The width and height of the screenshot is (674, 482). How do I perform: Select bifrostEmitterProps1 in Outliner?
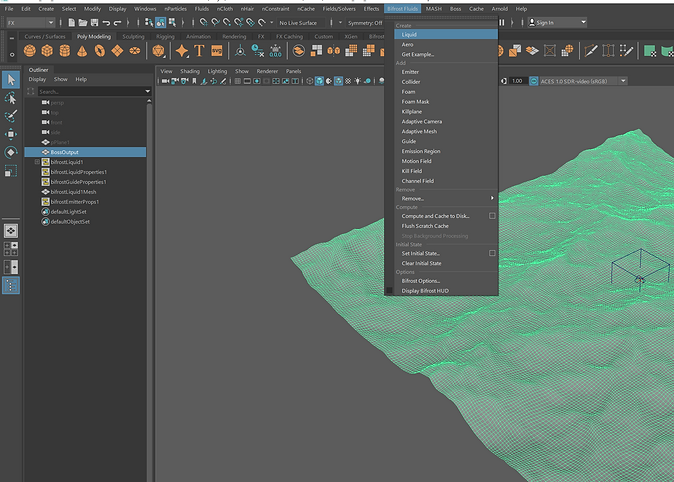(x=74, y=202)
